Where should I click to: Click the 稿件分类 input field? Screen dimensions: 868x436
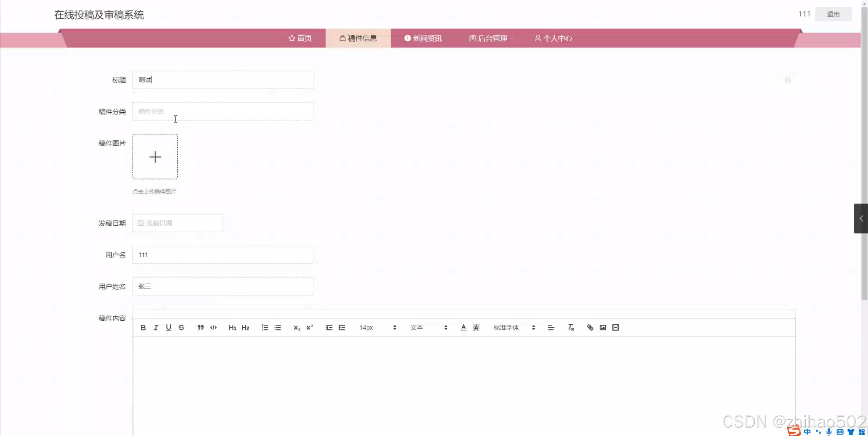point(223,112)
